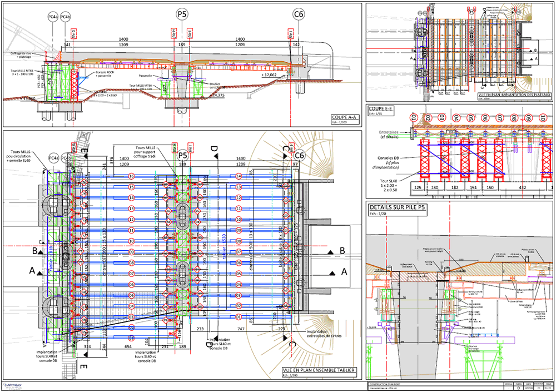Select circled beam number 15 in plan view
The height and width of the screenshot is (392, 556).
tap(132, 187)
